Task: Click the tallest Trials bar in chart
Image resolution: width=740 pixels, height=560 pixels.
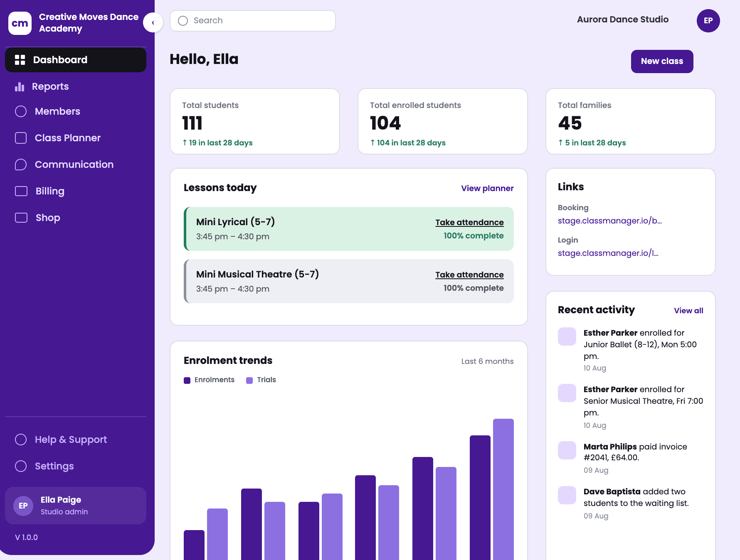Action: click(503, 489)
